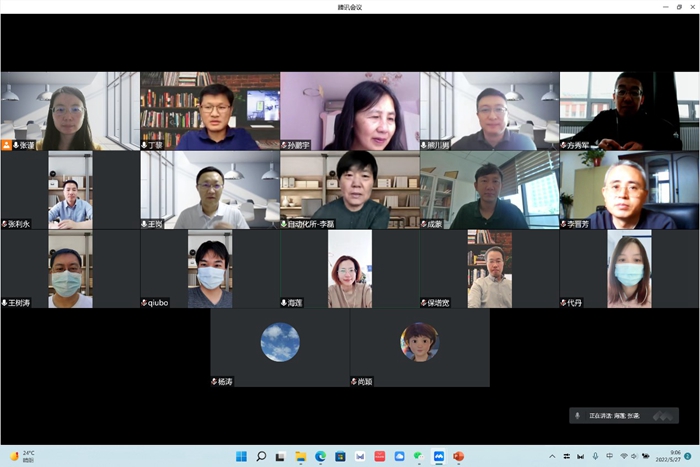The width and height of the screenshot is (700, 467).
Task: Select 杨涛's video tile with round avatar
Action: point(280,347)
